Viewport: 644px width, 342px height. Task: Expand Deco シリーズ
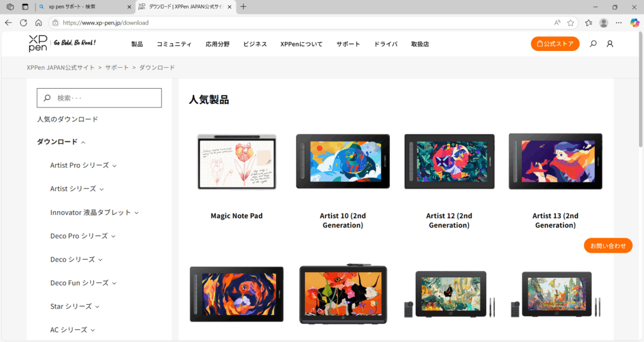[76, 259]
